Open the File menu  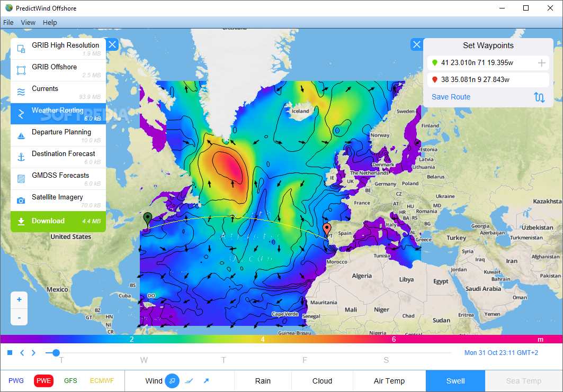click(8, 22)
